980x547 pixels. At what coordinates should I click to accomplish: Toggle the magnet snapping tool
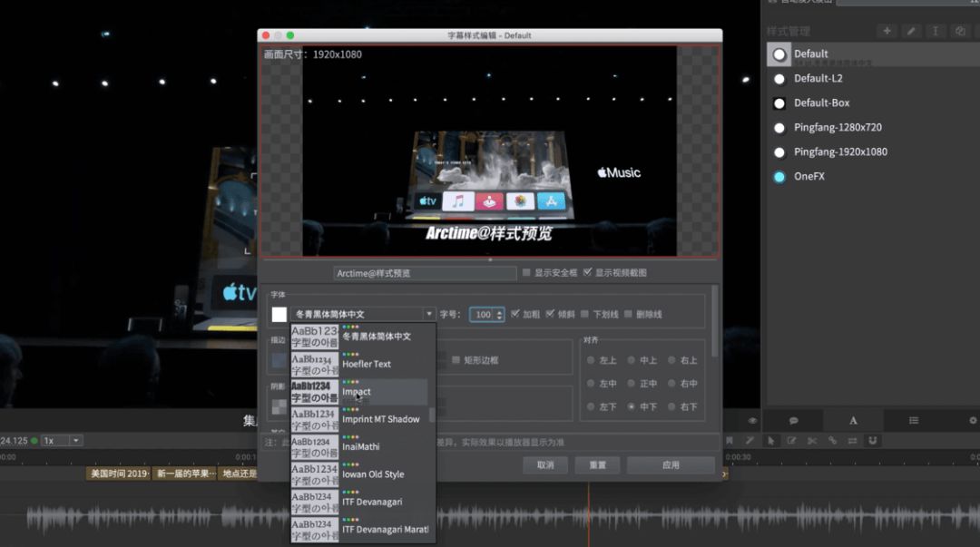[x=873, y=441]
